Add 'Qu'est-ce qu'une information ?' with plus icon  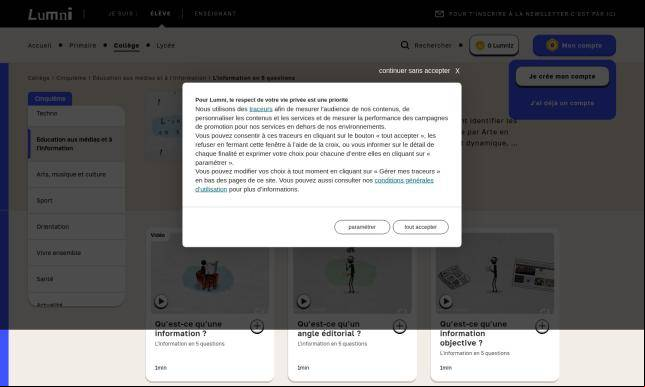click(257, 327)
